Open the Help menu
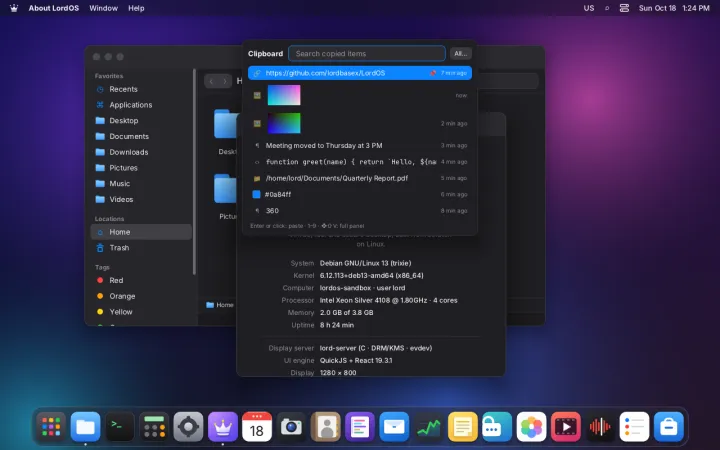Viewport: 720px width, 450px height. coord(136,8)
